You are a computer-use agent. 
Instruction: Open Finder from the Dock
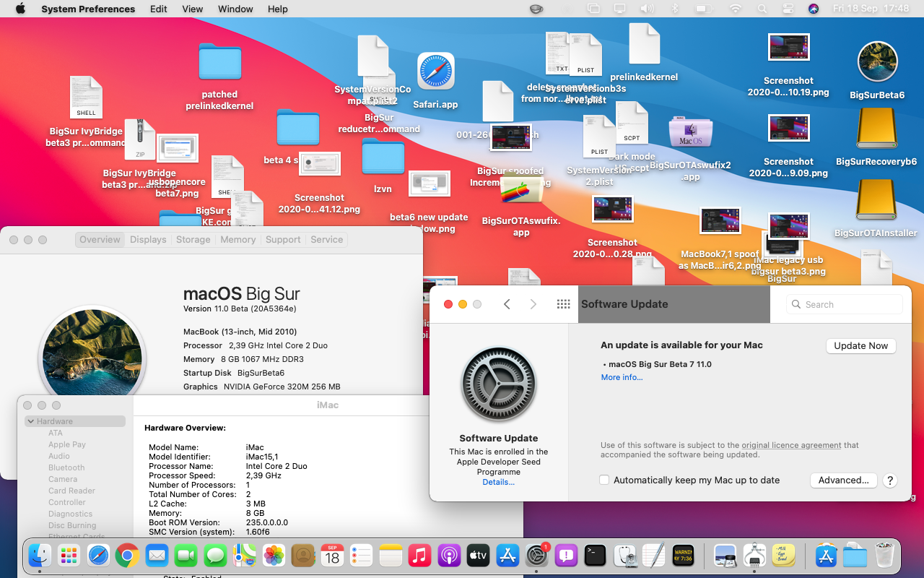tap(40, 556)
